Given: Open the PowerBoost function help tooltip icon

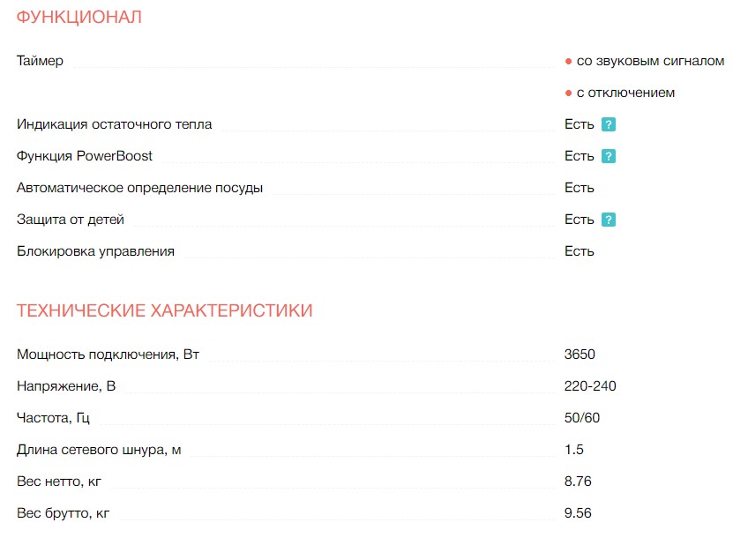Looking at the screenshot, I should (x=608, y=156).
